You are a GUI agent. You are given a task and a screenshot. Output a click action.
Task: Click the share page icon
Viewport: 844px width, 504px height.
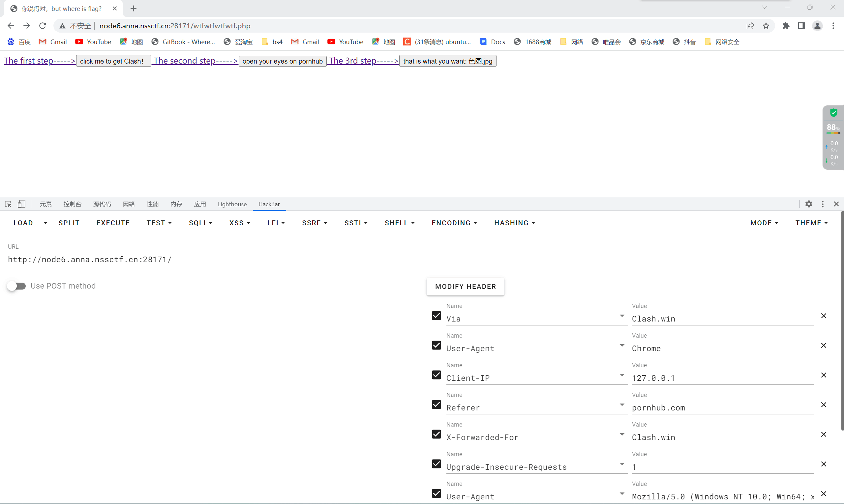click(750, 26)
